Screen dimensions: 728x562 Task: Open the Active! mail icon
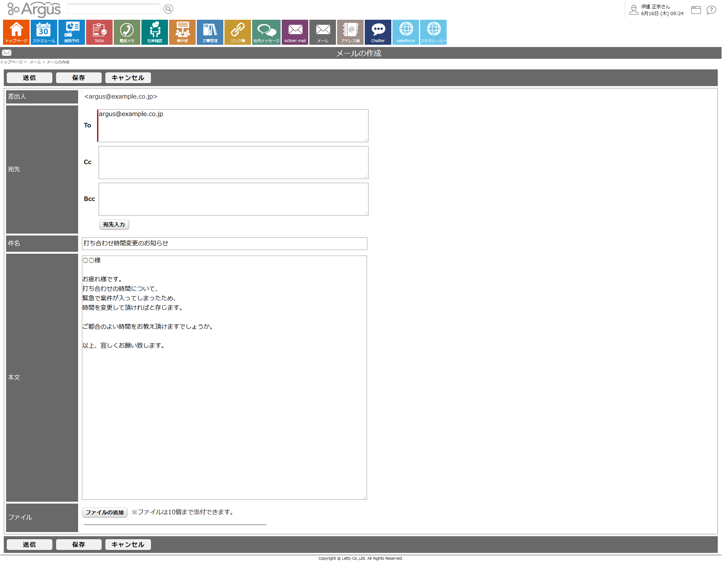295,32
